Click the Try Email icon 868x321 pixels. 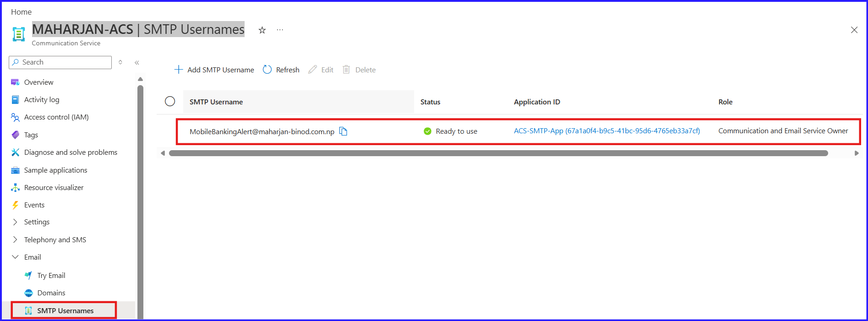pos(28,276)
